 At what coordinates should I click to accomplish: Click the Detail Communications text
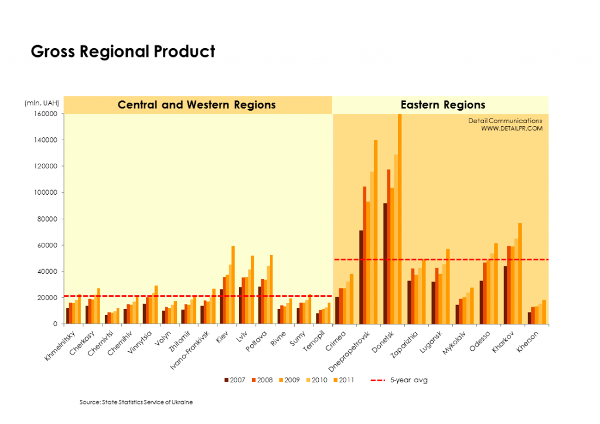point(505,120)
